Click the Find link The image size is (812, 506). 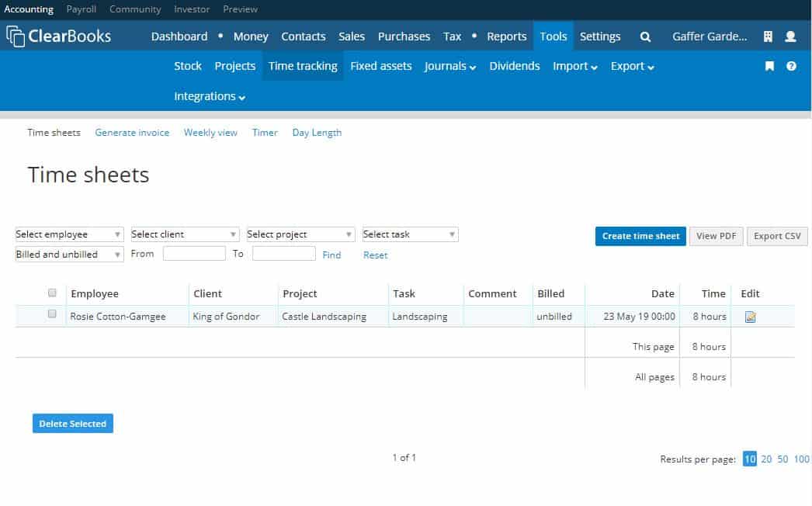click(x=331, y=255)
